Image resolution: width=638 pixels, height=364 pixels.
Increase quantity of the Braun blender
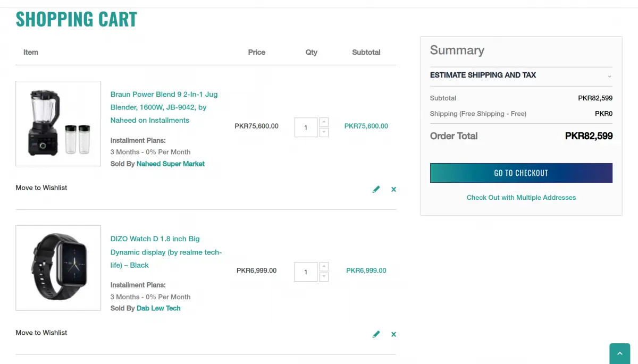point(323,121)
